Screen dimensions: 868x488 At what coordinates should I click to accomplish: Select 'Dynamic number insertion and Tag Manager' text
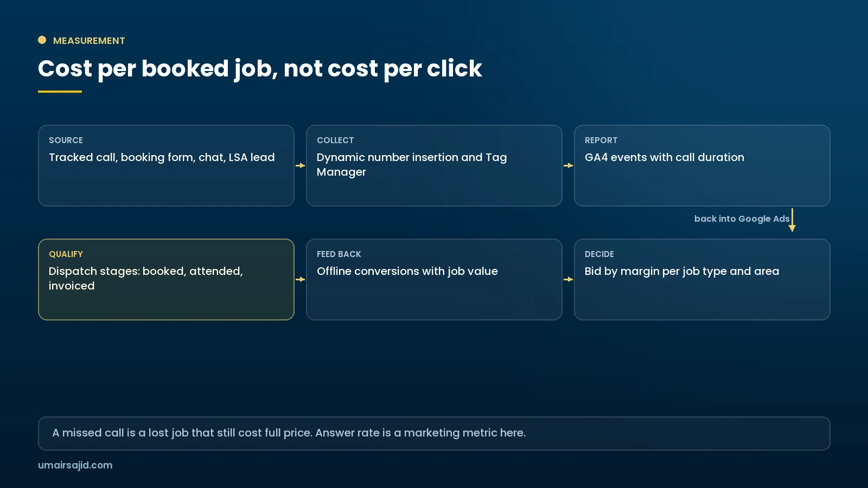pyautogui.click(x=412, y=164)
